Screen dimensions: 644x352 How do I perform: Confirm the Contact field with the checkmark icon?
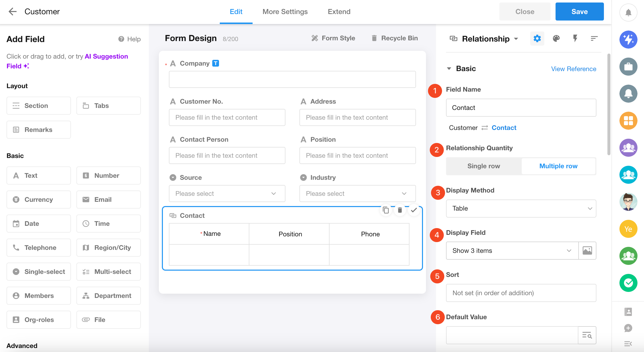click(x=414, y=210)
